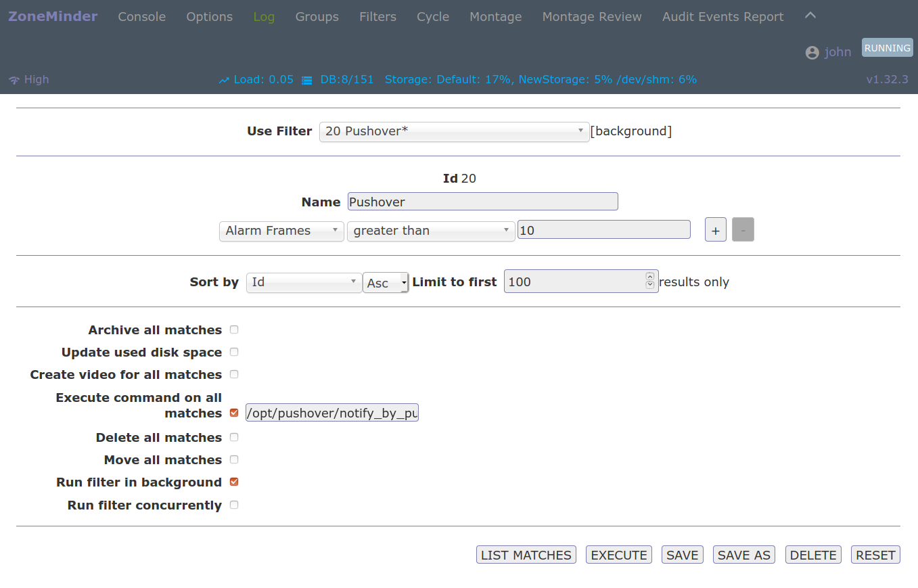Navigate to Groups
918x588 pixels.
[x=317, y=17]
